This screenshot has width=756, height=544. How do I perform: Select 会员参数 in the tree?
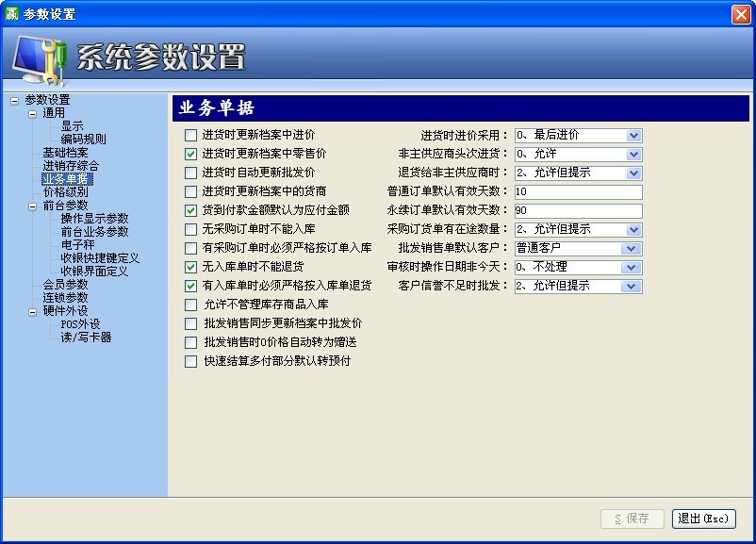pos(66,285)
